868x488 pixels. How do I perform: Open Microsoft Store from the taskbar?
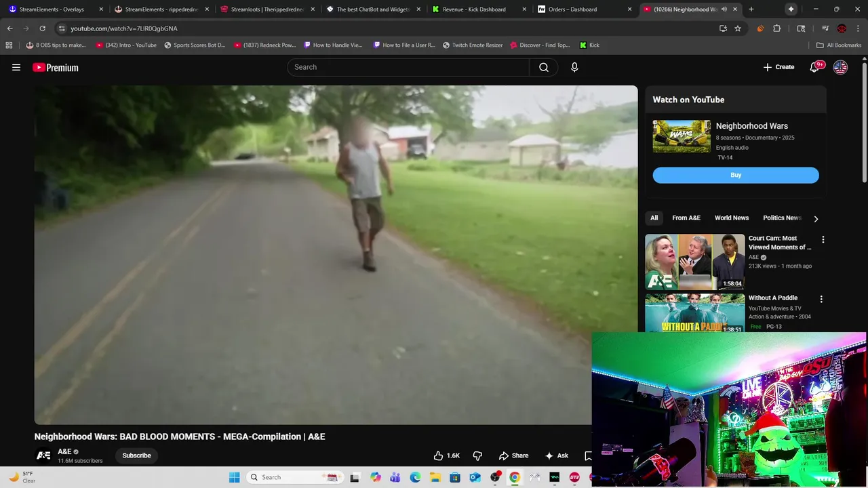click(455, 477)
